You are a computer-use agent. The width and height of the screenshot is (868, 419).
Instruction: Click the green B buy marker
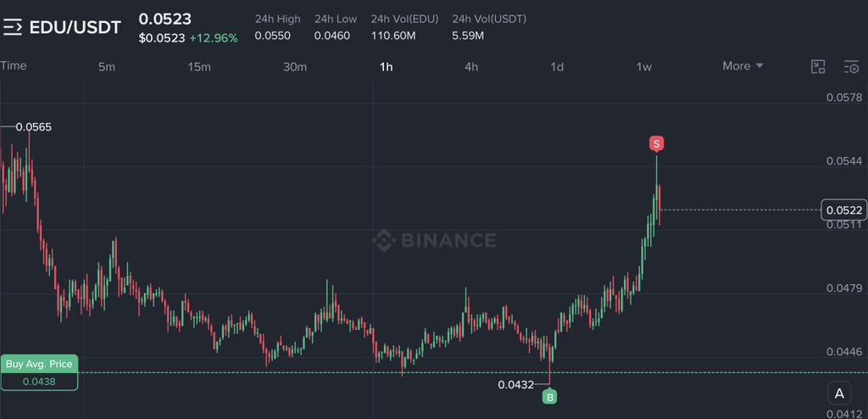[549, 396]
